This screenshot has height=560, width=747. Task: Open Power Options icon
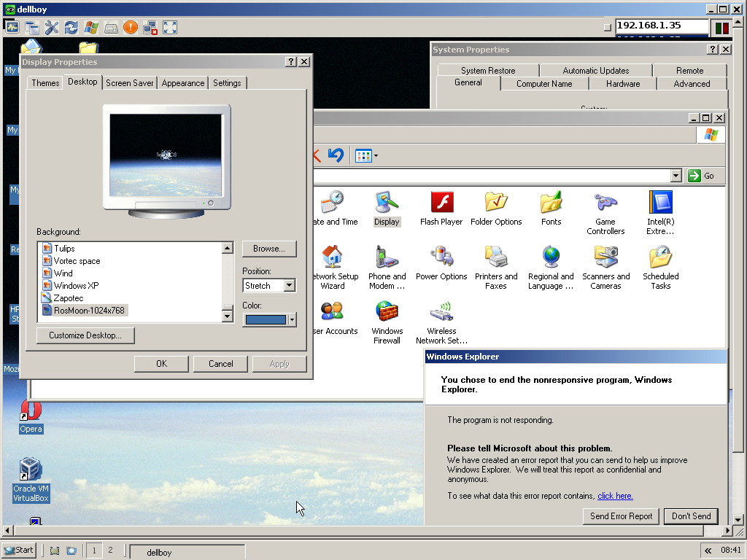441,262
